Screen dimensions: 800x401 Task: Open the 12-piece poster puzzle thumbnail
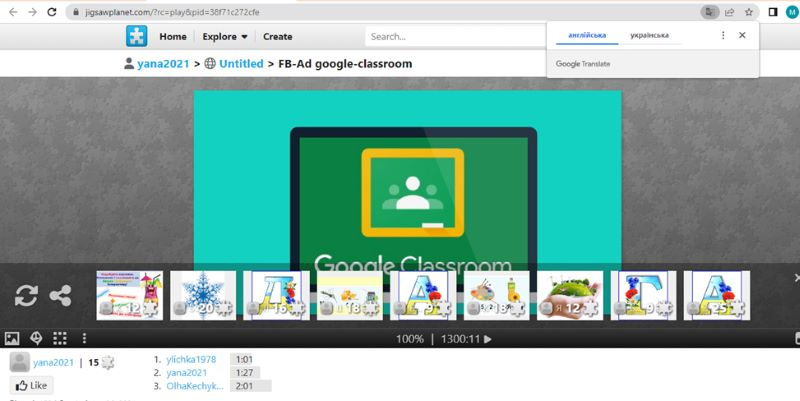coord(130,295)
